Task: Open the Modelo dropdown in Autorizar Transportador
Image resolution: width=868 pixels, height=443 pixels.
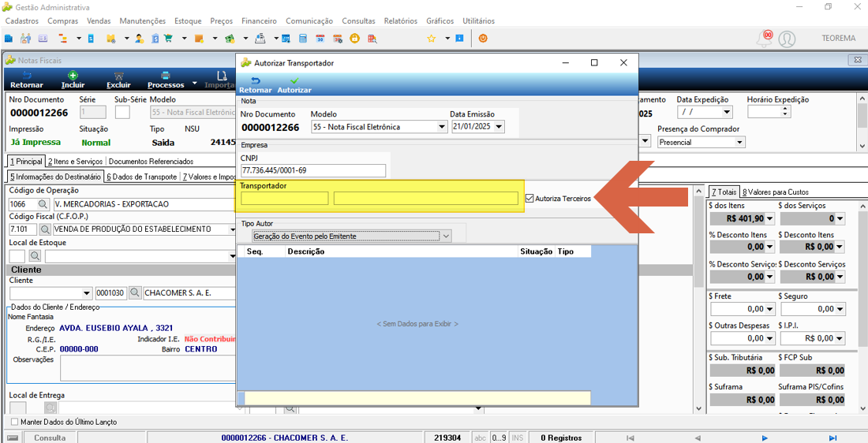Action: tap(442, 127)
